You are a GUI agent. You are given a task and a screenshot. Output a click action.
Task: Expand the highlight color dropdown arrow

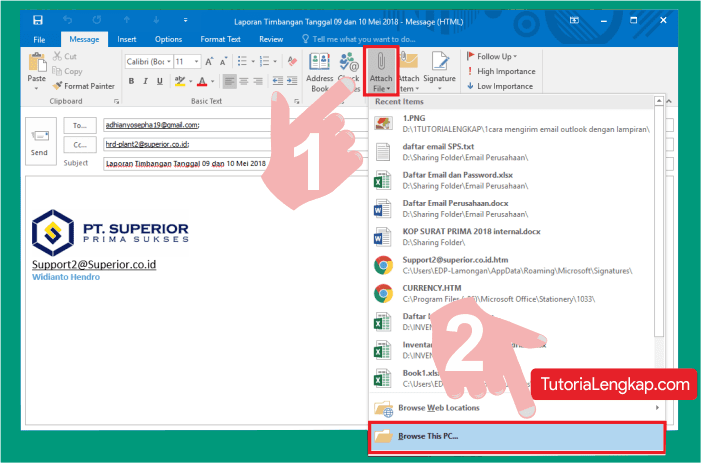[x=190, y=81]
